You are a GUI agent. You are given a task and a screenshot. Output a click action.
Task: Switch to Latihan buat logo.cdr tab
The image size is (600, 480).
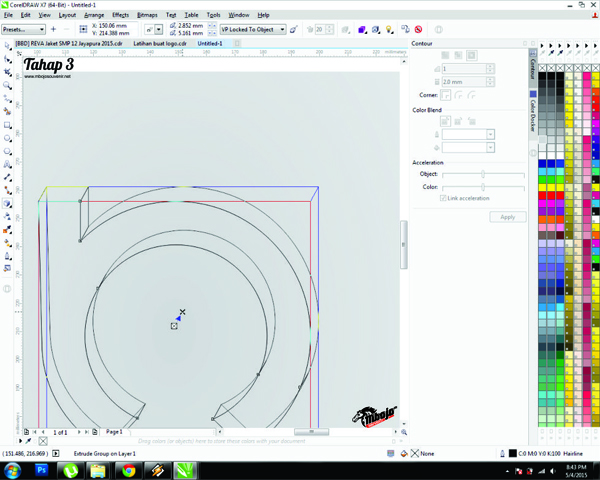160,44
